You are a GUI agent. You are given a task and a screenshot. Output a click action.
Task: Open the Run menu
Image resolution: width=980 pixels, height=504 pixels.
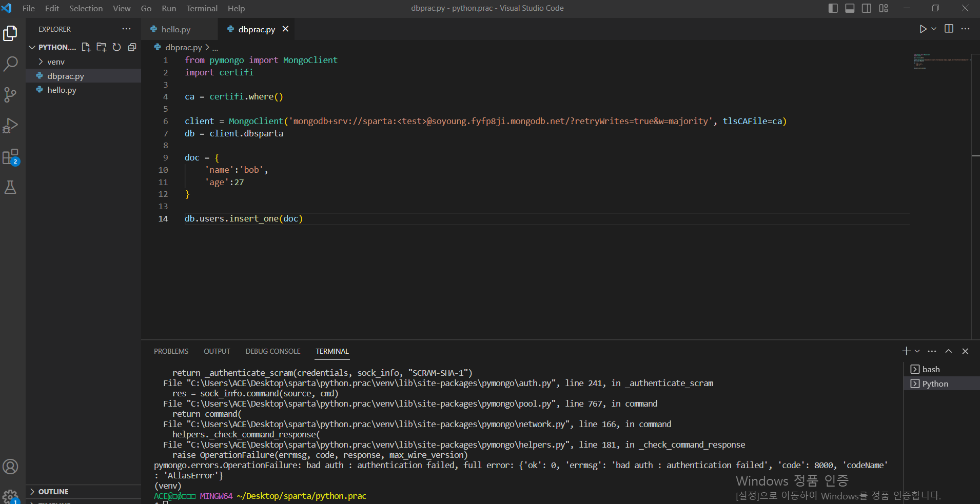click(x=169, y=8)
